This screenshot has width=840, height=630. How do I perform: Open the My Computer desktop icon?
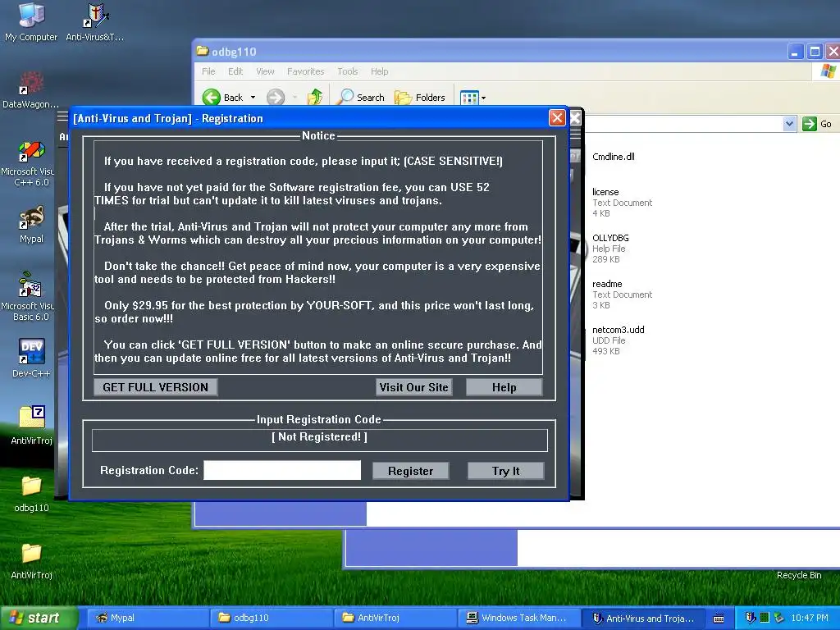point(31,22)
